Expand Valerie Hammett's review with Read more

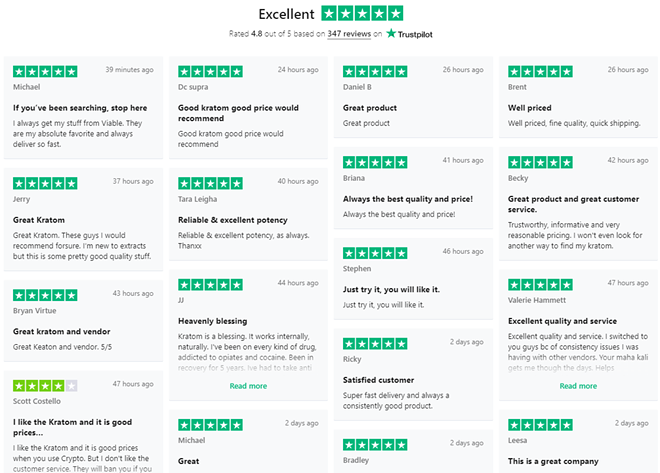tap(578, 386)
